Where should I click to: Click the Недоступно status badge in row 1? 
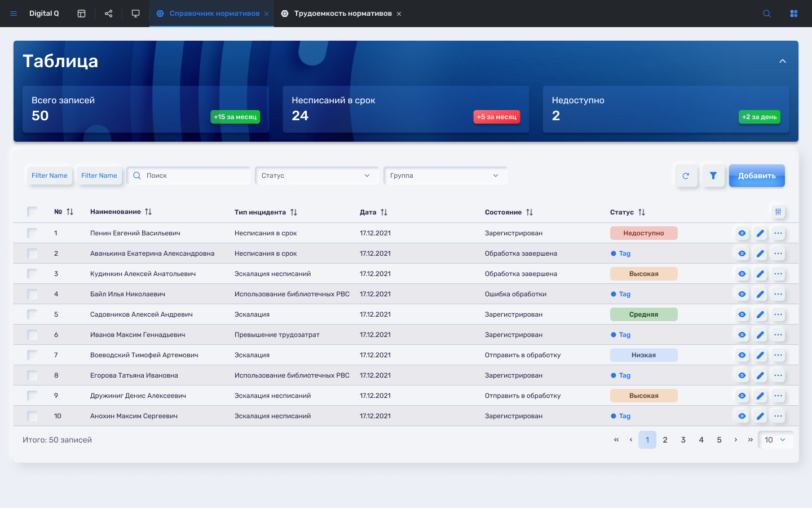[x=644, y=233]
